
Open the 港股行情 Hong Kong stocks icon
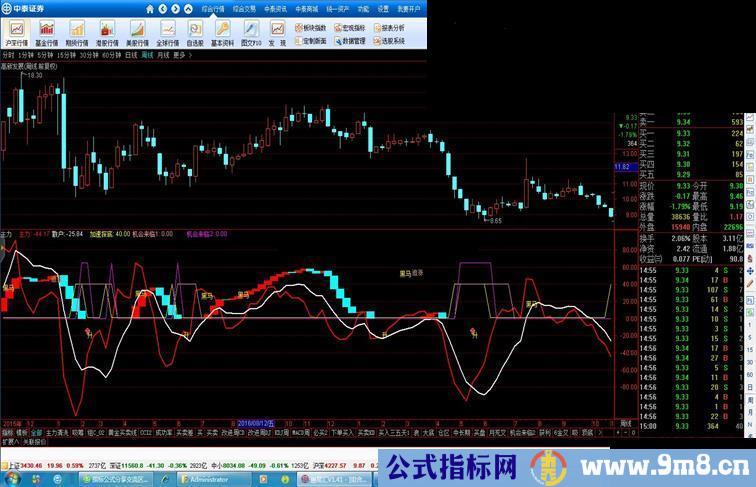coord(107,32)
